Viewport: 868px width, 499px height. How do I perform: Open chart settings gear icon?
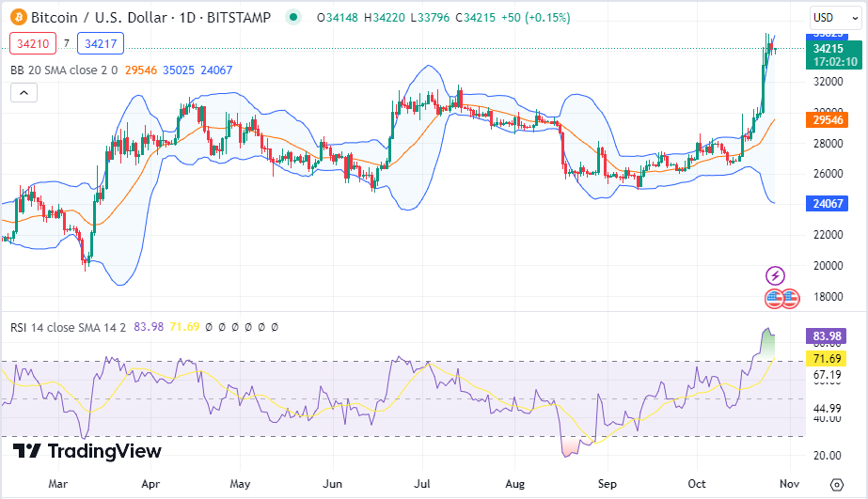836,484
